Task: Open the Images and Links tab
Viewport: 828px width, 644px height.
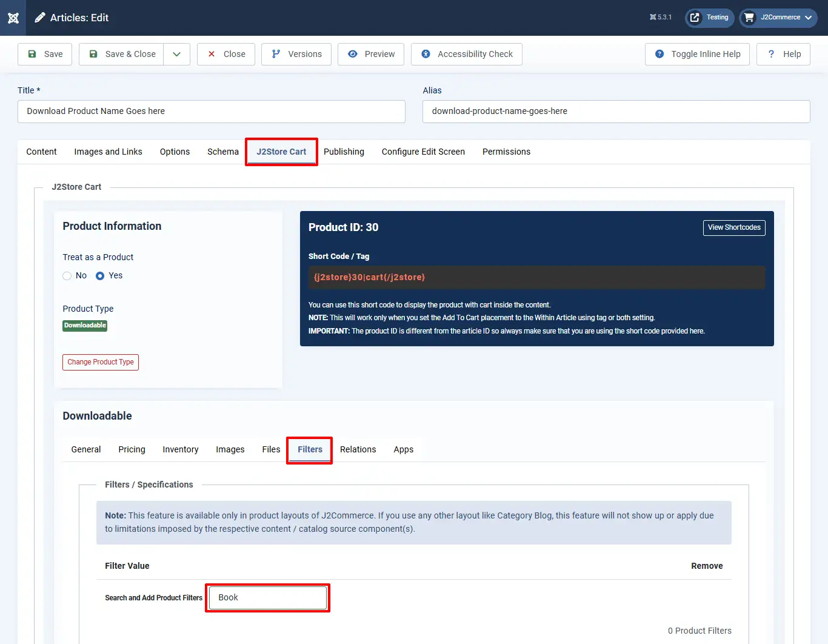Action: (109, 152)
